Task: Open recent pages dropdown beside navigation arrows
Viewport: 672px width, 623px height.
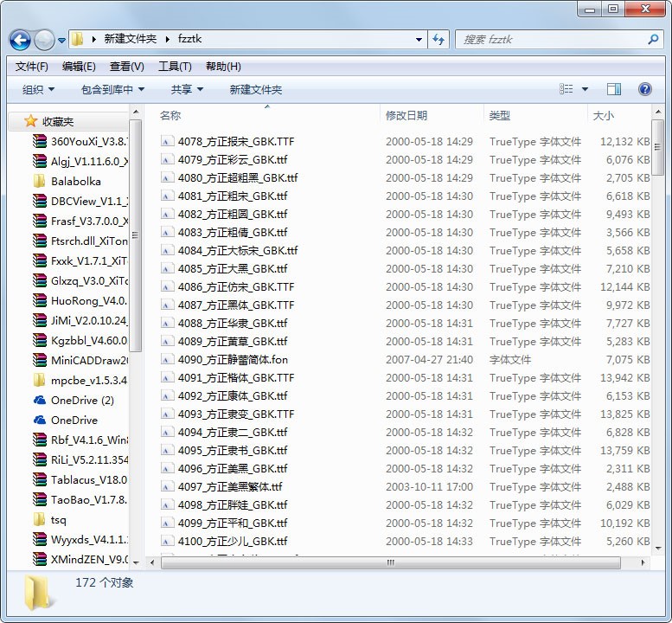Action: point(61,41)
